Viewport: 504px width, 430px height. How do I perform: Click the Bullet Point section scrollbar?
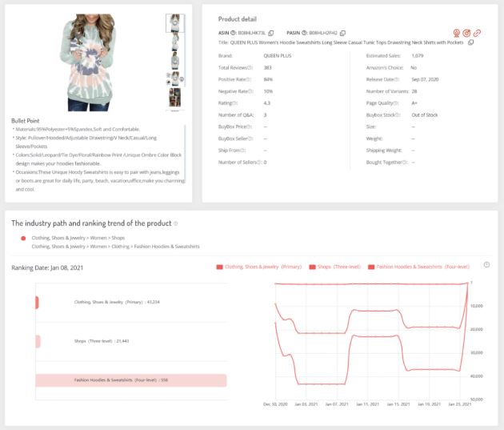tap(185, 155)
